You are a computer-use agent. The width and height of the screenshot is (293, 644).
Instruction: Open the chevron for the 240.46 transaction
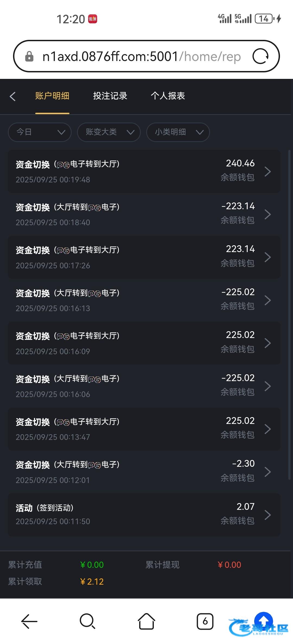click(267, 172)
